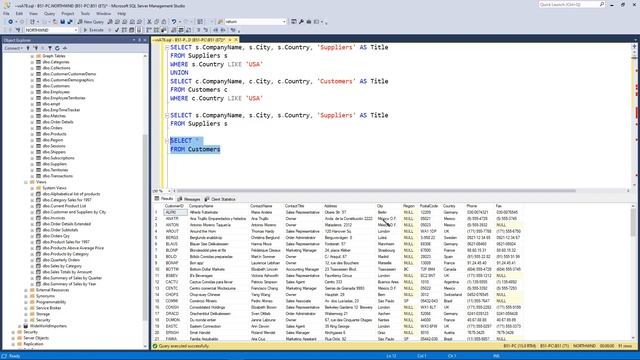
Task: Select the ALFKI customer ID cell
Action: 175,212
